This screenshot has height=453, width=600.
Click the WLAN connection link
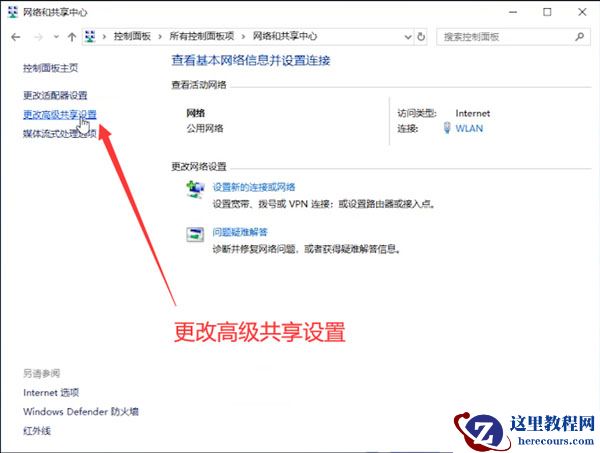469,129
